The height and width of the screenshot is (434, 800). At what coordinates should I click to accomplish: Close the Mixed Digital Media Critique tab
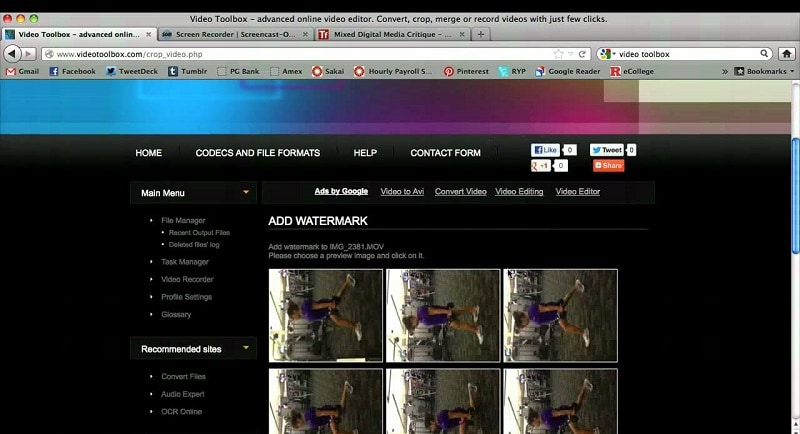[x=462, y=34]
